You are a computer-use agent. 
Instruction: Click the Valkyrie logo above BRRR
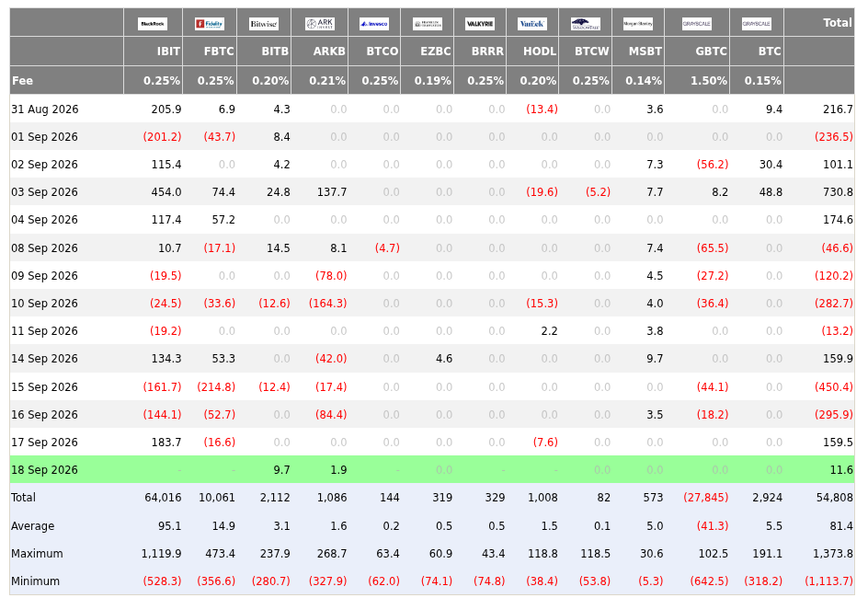[480, 24]
